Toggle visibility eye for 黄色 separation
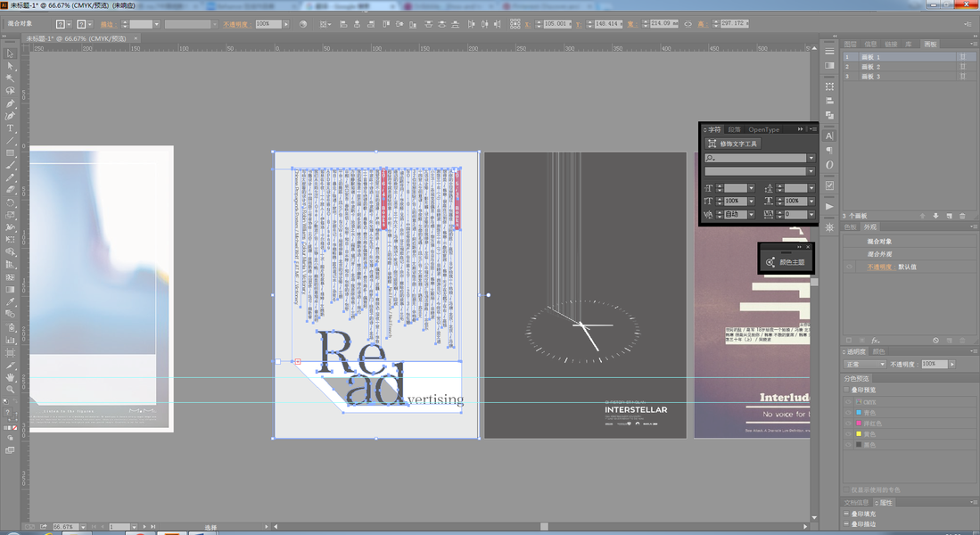 (849, 433)
